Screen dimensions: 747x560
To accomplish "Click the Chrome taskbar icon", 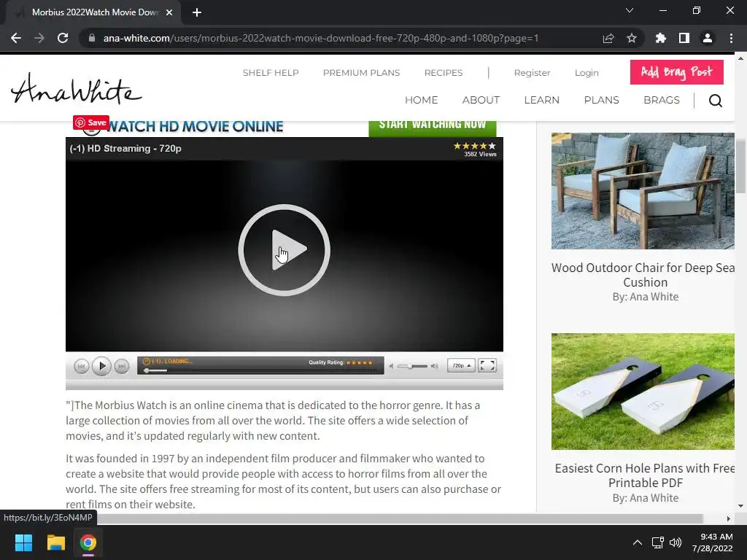I will (88, 542).
